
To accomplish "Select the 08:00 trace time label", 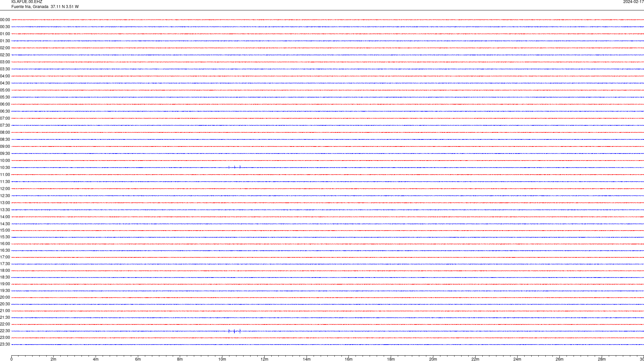I will [5, 132].
